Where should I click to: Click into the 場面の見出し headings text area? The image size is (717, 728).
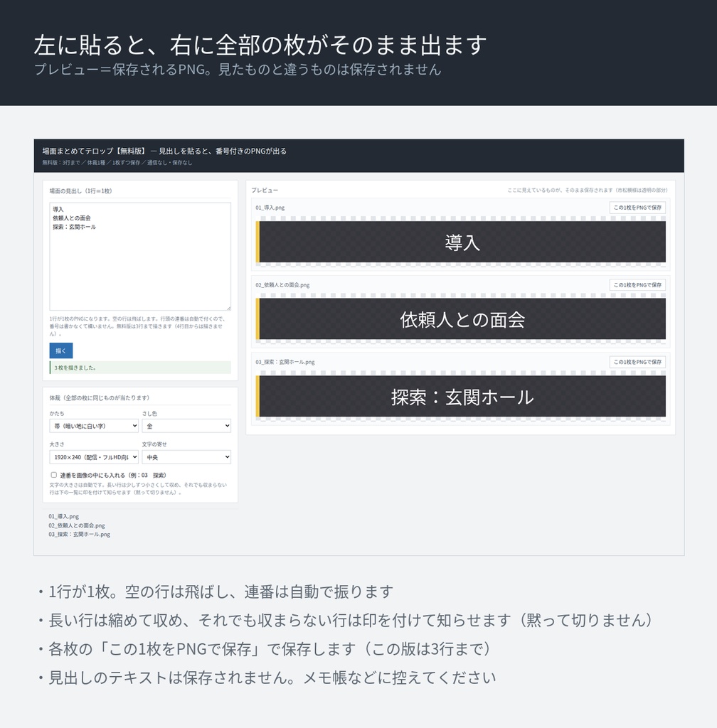pos(140,256)
